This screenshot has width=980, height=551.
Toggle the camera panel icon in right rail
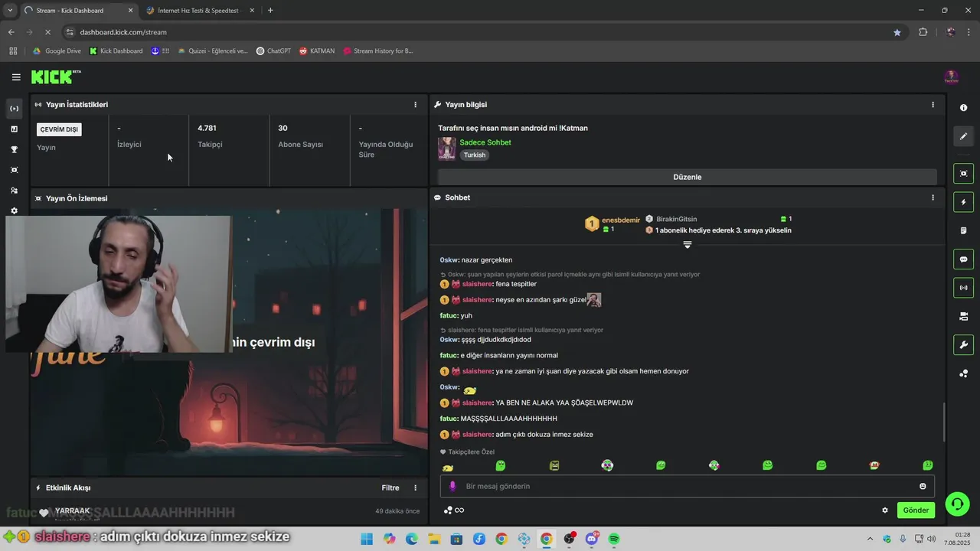(963, 316)
